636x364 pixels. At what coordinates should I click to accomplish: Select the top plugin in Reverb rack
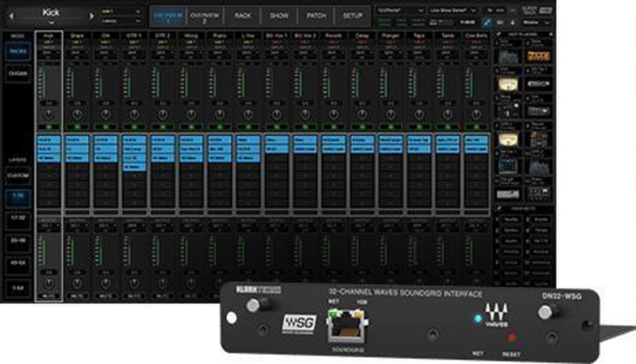click(334, 140)
